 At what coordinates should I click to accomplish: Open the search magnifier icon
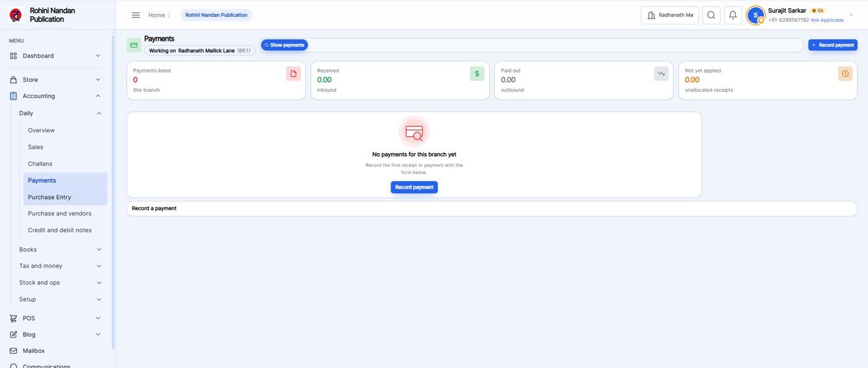click(x=711, y=15)
